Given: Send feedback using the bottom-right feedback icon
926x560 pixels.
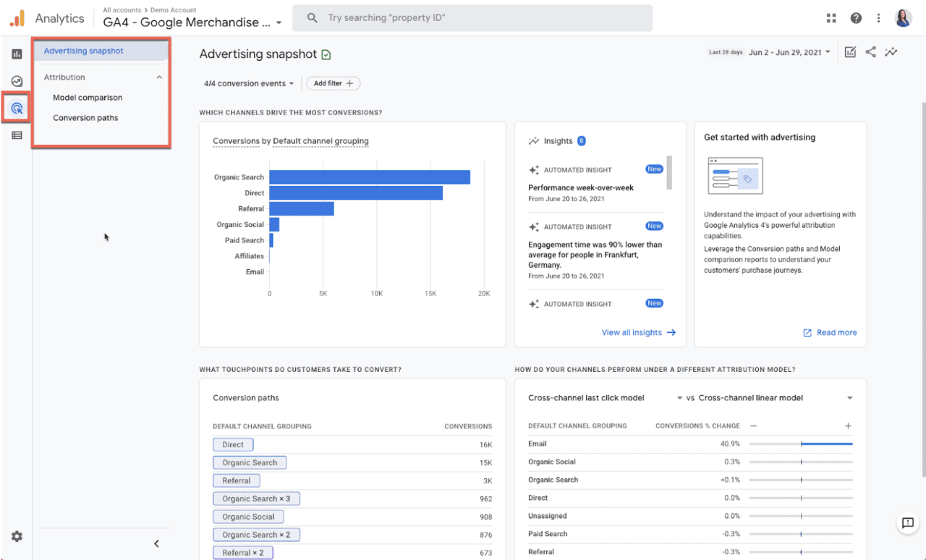Looking at the screenshot, I should [x=907, y=522].
